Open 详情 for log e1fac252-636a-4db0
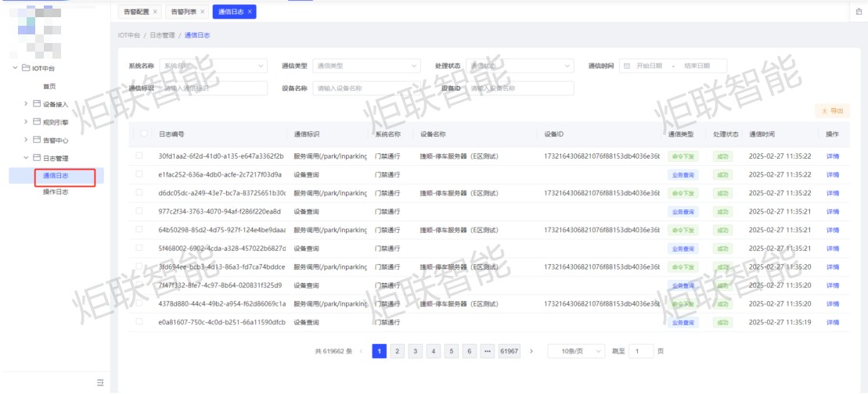The width and height of the screenshot is (868, 394). click(833, 174)
